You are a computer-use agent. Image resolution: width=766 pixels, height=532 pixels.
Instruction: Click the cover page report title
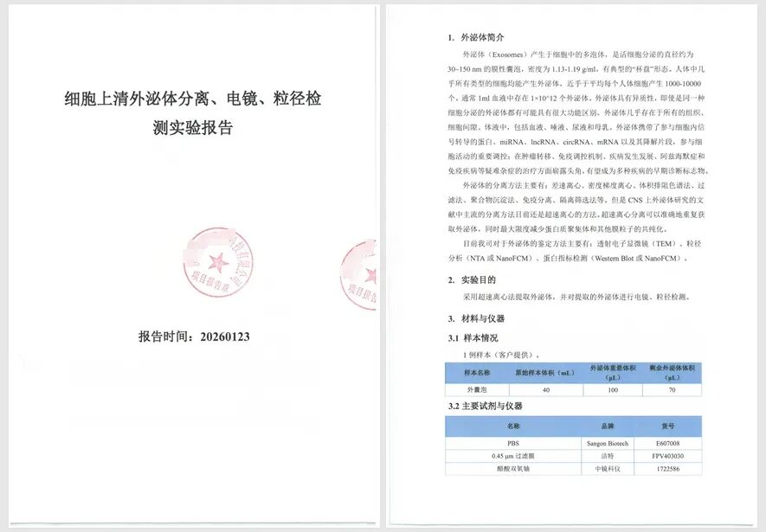(192, 112)
